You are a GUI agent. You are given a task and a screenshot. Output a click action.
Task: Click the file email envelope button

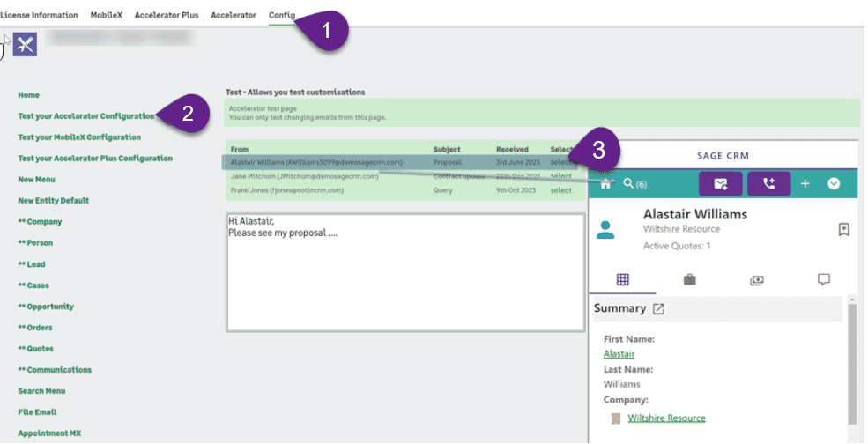tap(721, 184)
